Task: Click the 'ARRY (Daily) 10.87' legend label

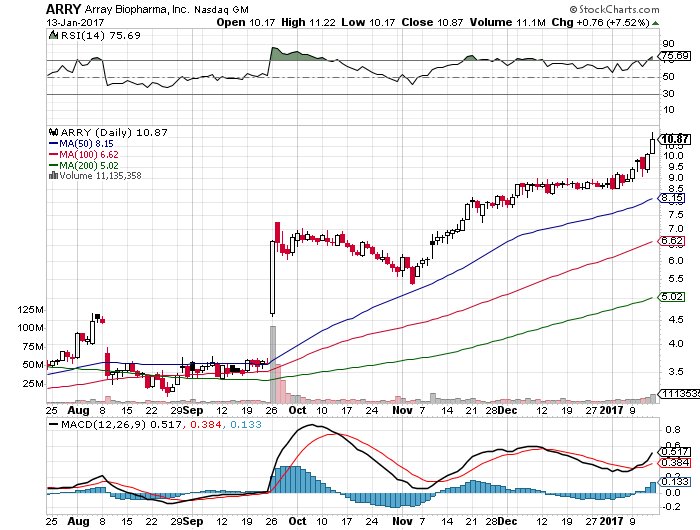Action: click(114, 133)
